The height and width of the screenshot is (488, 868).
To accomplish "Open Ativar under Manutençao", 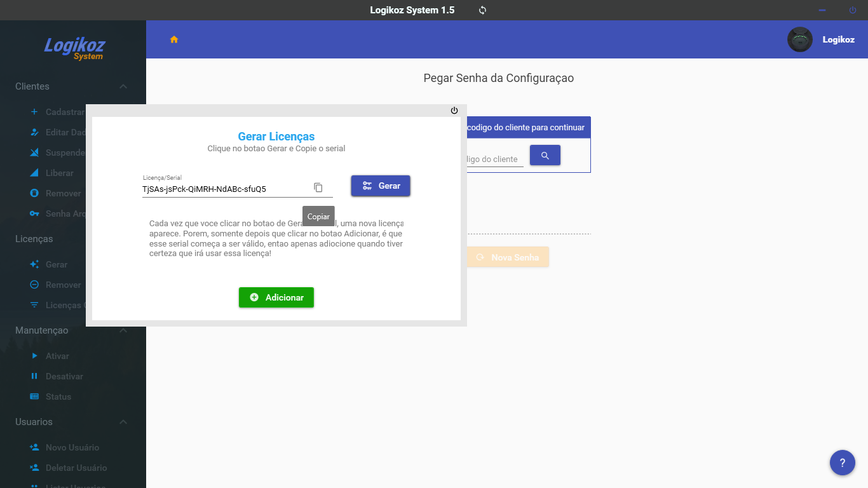I will pyautogui.click(x=57, y=356).
